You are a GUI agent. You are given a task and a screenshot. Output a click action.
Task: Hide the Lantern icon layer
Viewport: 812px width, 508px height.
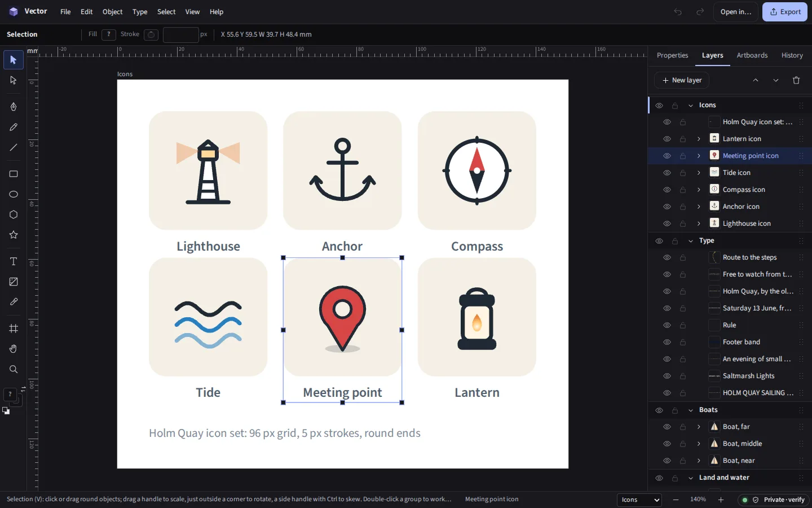[667, 139]
